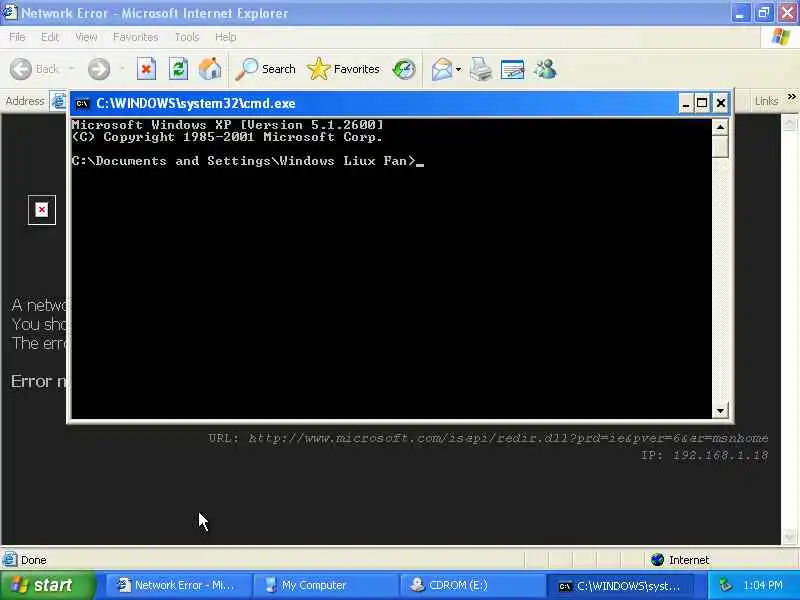Click the cmd.exe title bar system icon
The image size is (800, 600).
click(x=82, y=104)
